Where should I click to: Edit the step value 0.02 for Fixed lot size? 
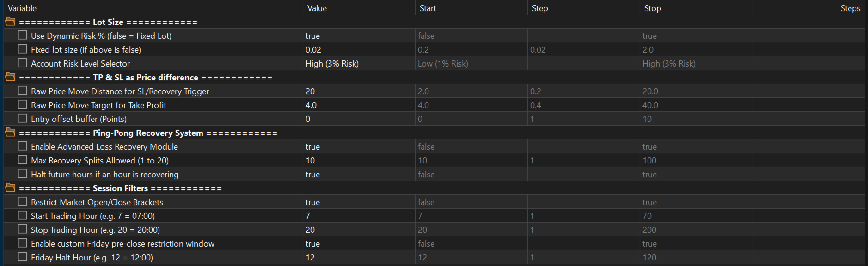point(583,49)
